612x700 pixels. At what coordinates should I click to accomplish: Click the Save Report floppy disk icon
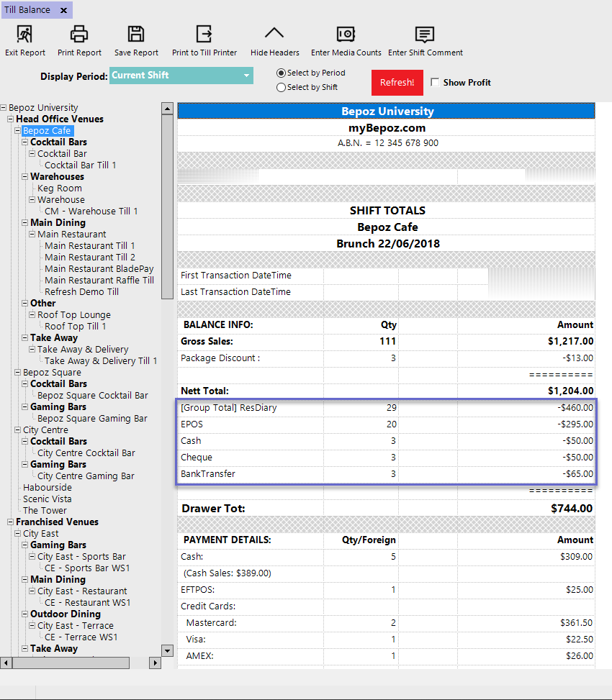(136, 34)
